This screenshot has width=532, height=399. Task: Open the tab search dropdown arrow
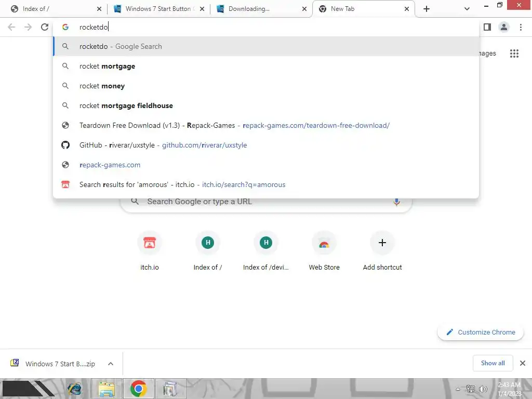pos(467,9)
